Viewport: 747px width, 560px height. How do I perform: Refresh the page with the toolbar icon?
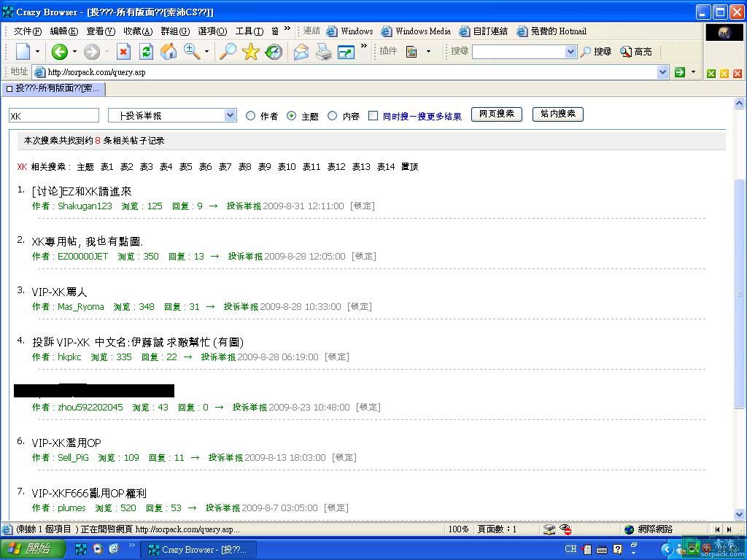(146, 52)
